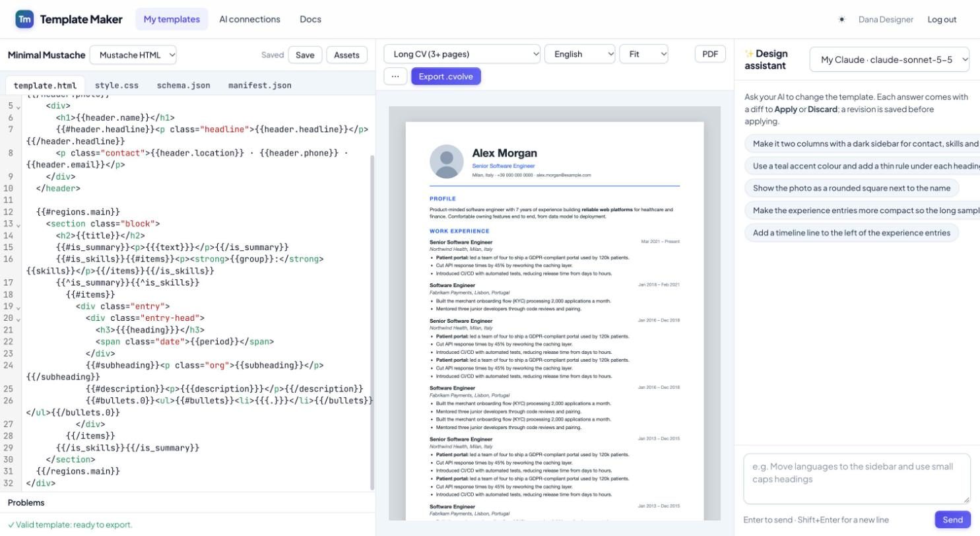Click the PDF button
The width and height of the screenshot is (980, 536).
pos(710,54)
